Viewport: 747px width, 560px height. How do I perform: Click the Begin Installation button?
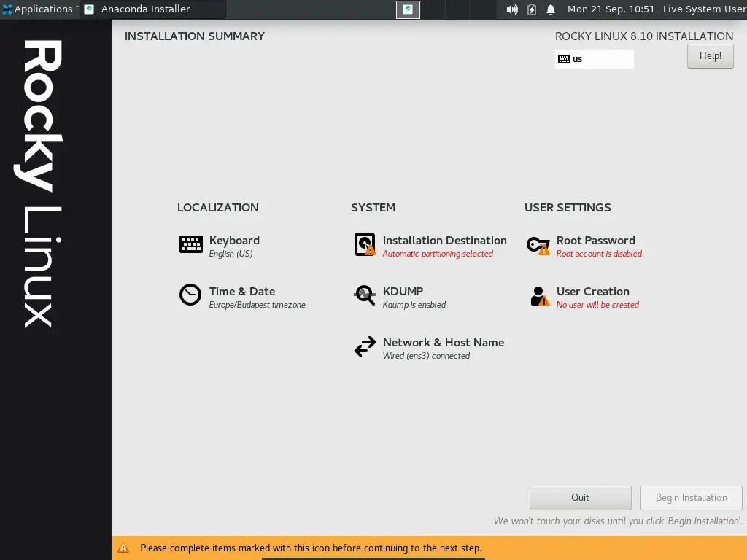pos(692,497)
